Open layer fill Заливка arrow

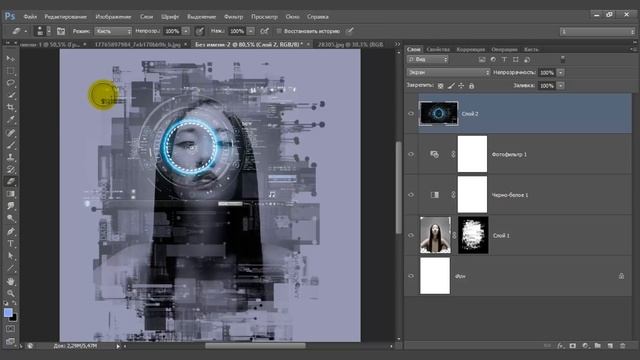click(561, 86)
